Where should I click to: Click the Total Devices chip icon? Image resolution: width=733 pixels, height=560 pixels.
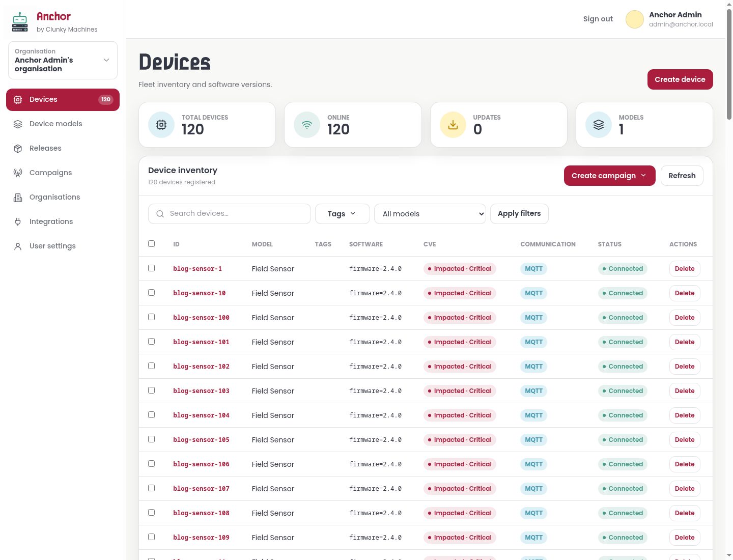pos(161,125)
